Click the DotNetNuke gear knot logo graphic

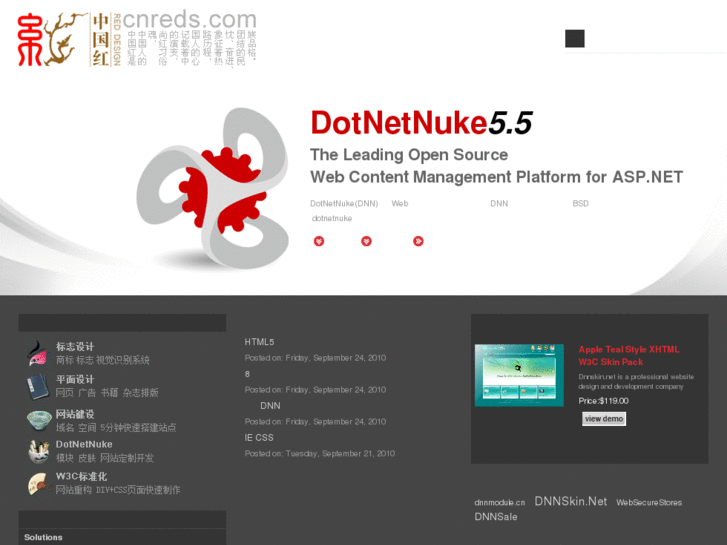(x=213, y=188)
